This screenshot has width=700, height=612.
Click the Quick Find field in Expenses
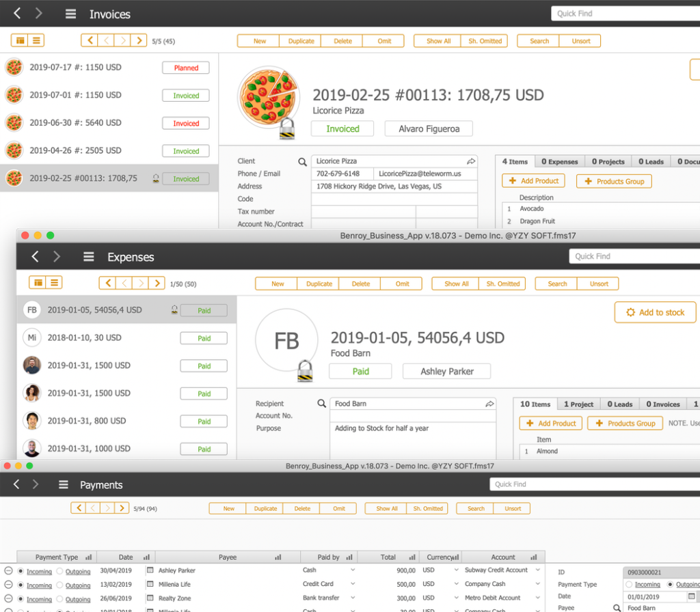pos(632,256)
